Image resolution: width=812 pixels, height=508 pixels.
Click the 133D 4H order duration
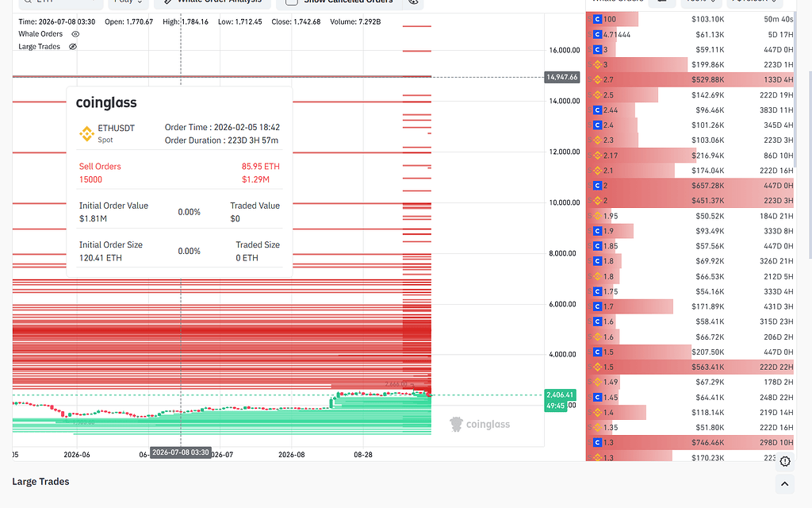coord(779,80)
